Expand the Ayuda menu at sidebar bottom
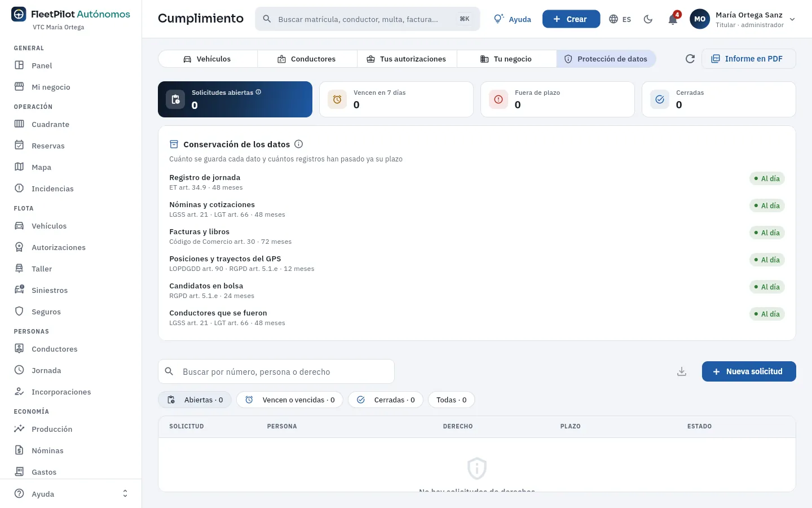The image size is (812, 508). click(70, 494)
